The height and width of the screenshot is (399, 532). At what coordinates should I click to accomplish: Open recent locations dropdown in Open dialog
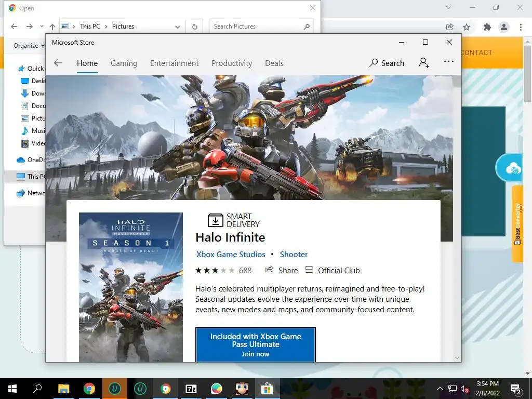[42, 26]
